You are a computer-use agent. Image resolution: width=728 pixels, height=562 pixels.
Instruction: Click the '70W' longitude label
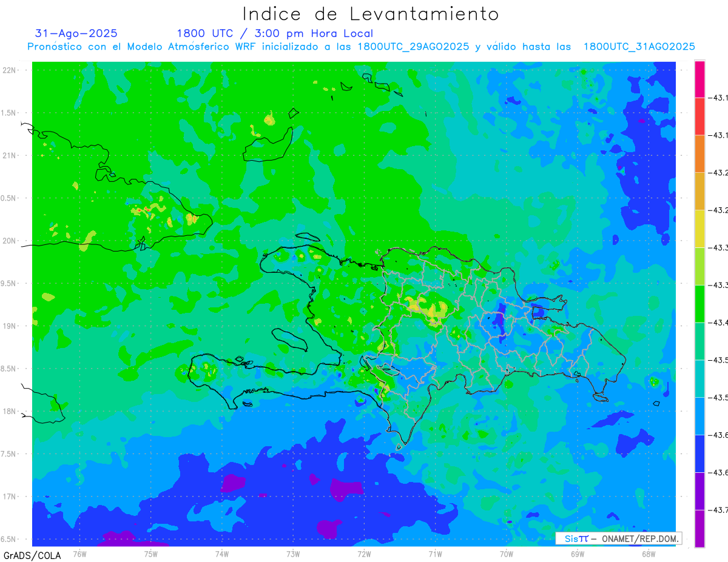[507, 554]
